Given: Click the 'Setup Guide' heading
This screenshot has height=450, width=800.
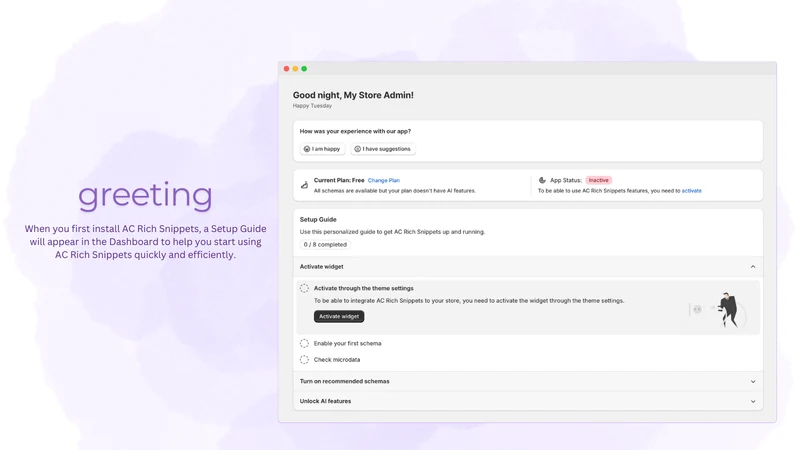Looking at the screenshot, I should pyautogui.click(x=318, y=219).
